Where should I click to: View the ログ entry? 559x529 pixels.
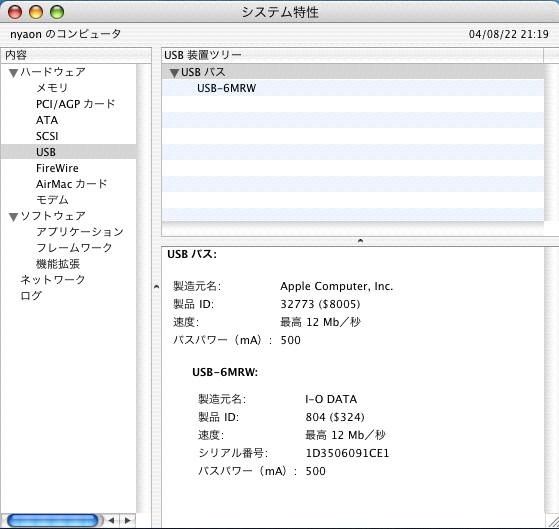coord(31,296)
